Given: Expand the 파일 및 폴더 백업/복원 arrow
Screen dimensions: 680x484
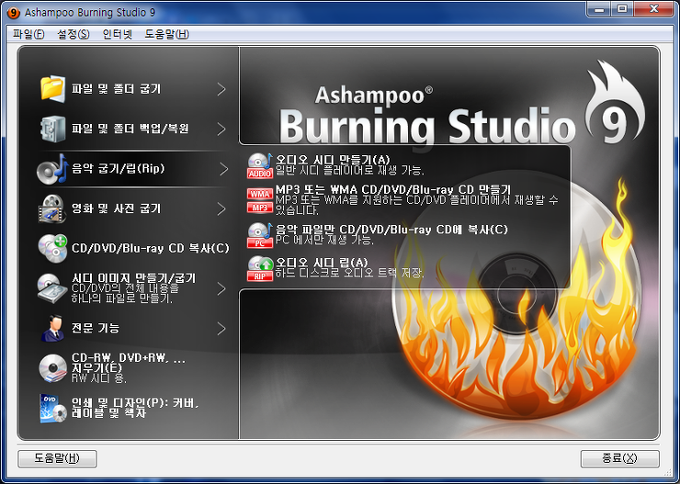Looking at the screenshot, I should pyautogui.click(x=222, y=129).
